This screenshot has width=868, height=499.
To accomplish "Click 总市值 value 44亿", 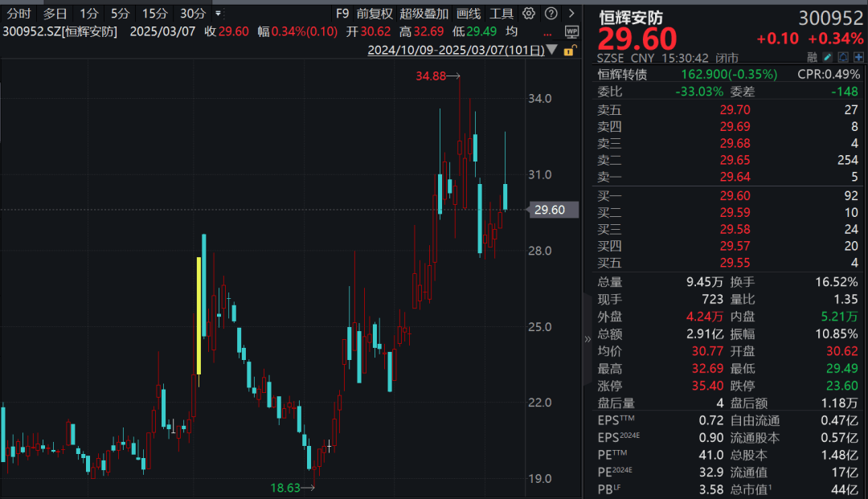I will [845, 489].
